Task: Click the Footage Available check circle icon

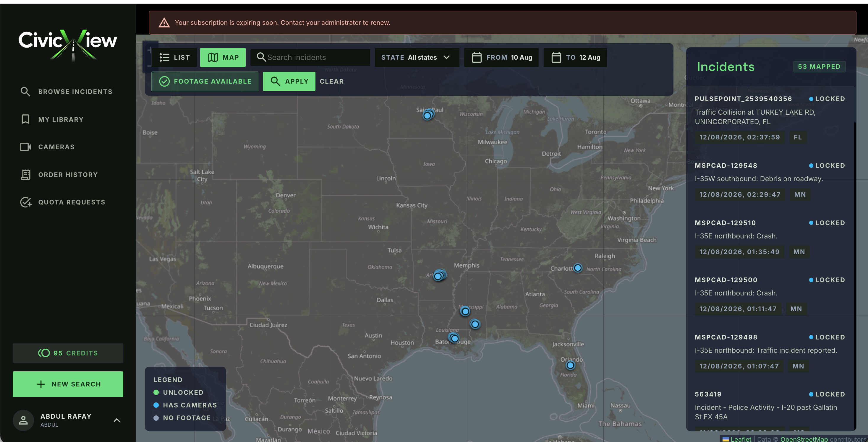Action: pos(164,82)
